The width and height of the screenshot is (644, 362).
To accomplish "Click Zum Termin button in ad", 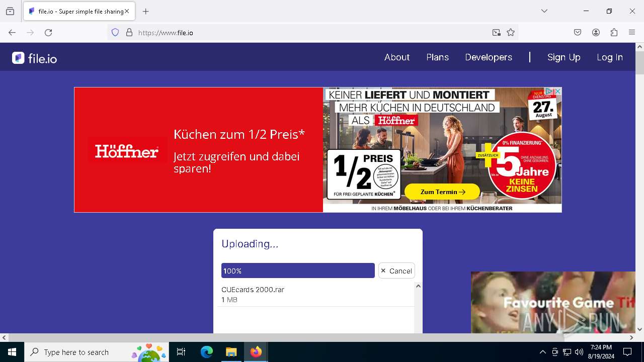I will (442, 192).
